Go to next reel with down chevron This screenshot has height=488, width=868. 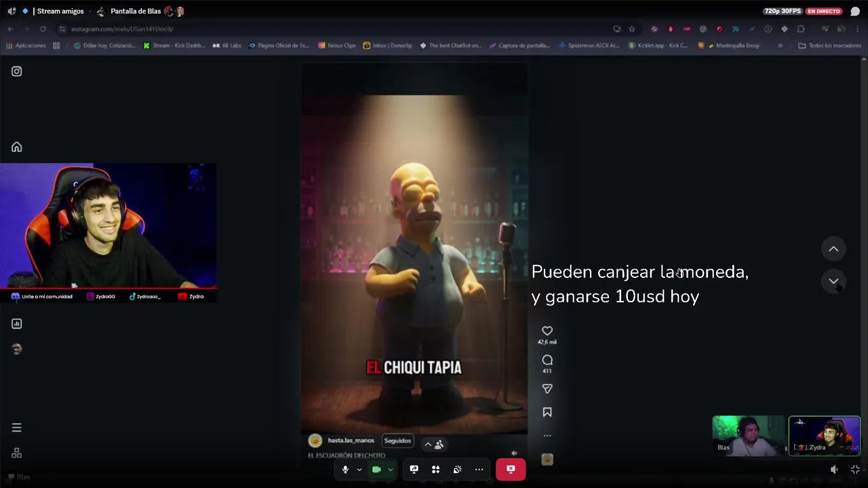click(x=833, y=281)
